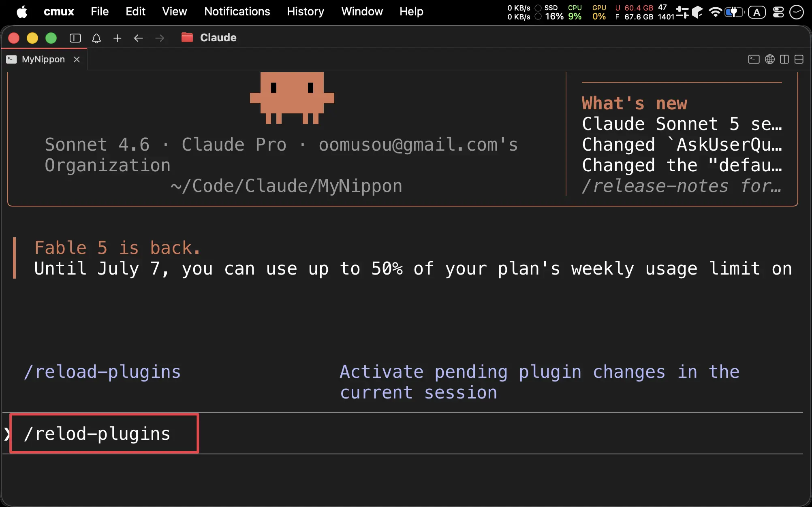This screenshot has width=812, height=507.
Task: Open a new terminal pane icon
Action: [x=754, y=60]
